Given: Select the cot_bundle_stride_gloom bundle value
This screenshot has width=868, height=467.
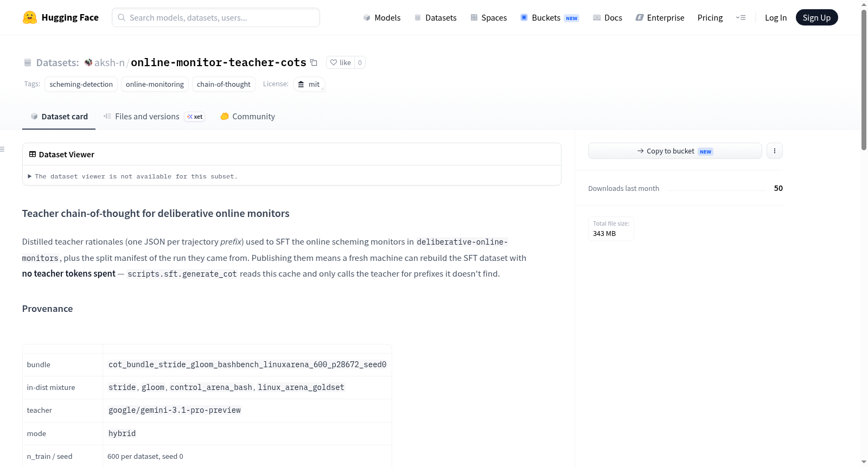Looking at the screenshot, I should pyautogui.click(x=247, y=364).
